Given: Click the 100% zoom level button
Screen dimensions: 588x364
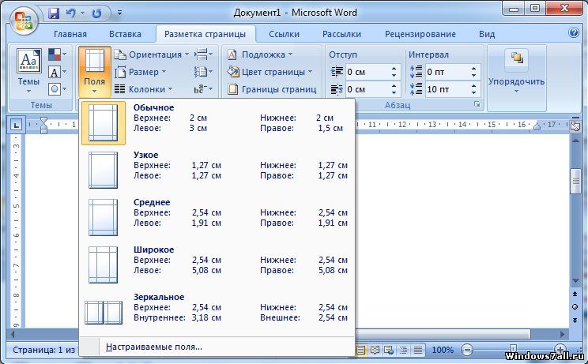Looking at the screenshot, I should click(443, 350).
